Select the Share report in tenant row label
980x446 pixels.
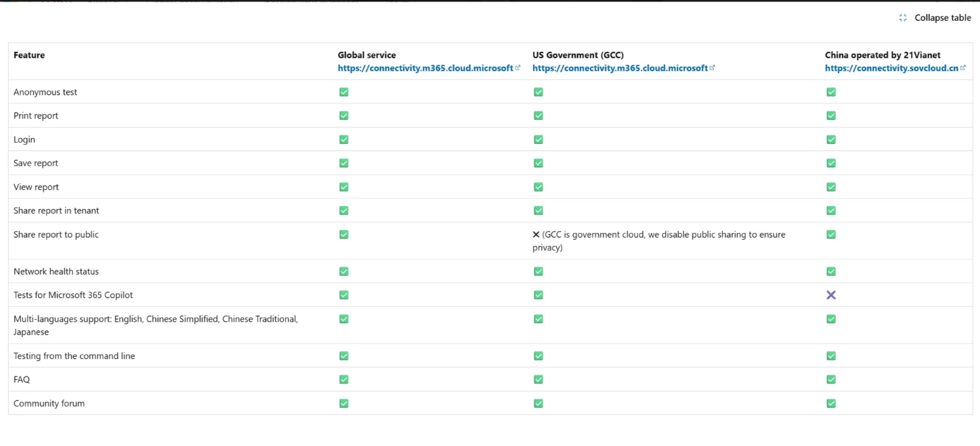[x=56, y=210]
